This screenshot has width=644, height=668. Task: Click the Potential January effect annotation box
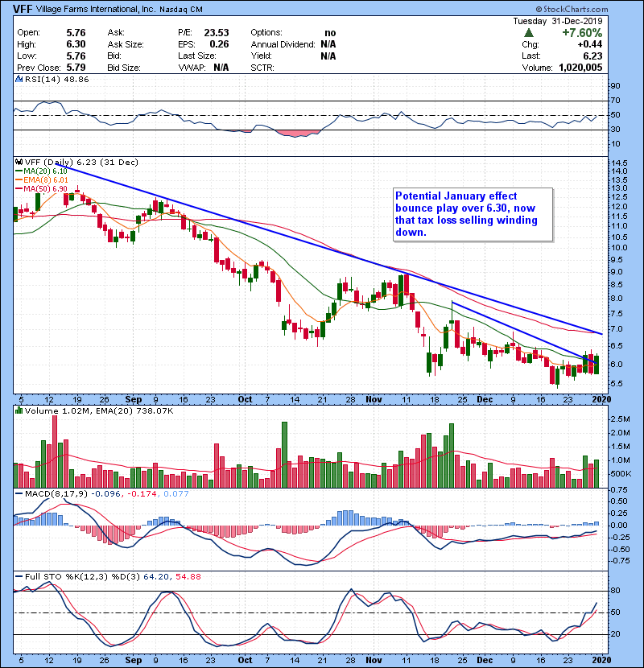[x=473, y=215]
